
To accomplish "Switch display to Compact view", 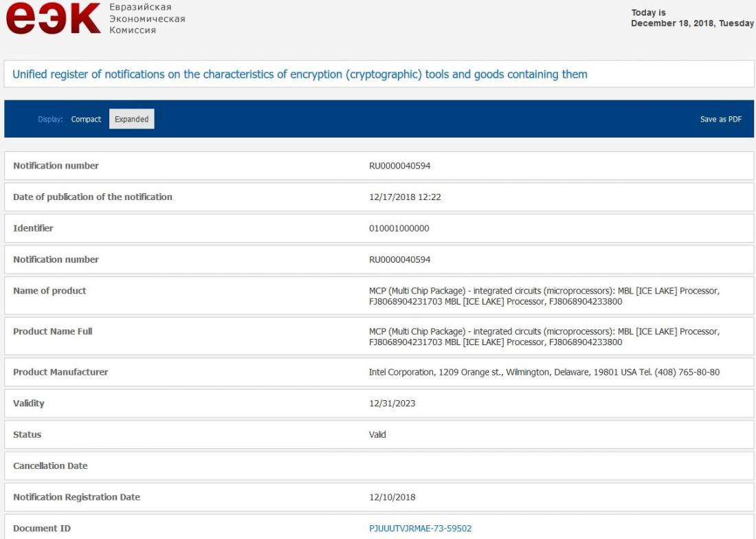I will tap(86, 119).
